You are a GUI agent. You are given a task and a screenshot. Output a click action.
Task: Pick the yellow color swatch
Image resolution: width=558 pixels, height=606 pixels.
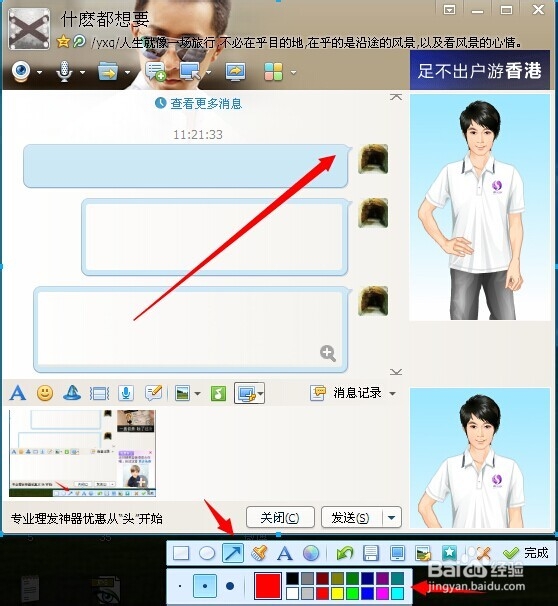click(x=337, y=593)
